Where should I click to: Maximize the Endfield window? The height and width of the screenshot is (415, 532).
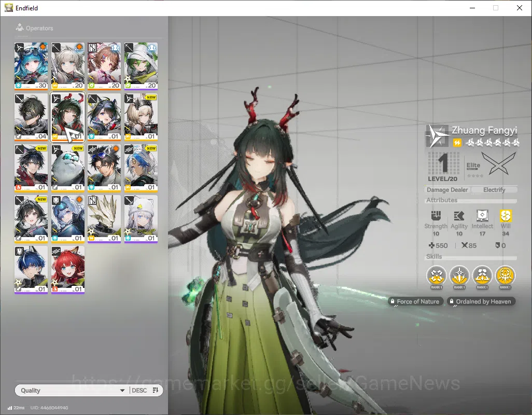click(496, 8)
